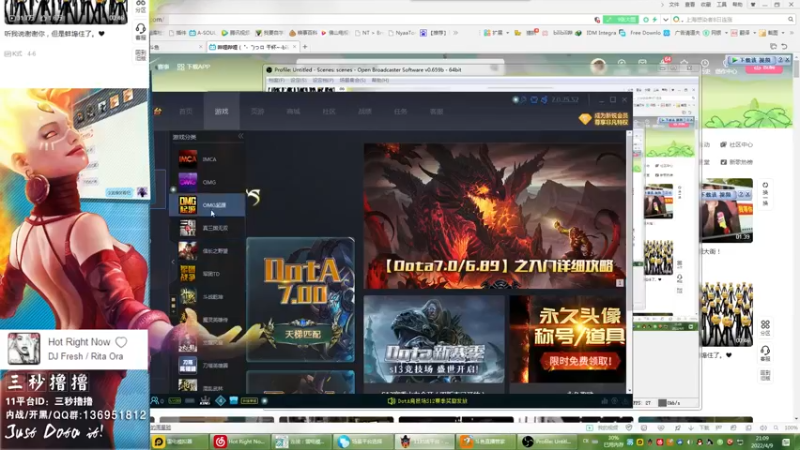
Task: Select 刀塔英雄传 game icon in sidebar
Action: pyautogui.click(x=187, y=365)
